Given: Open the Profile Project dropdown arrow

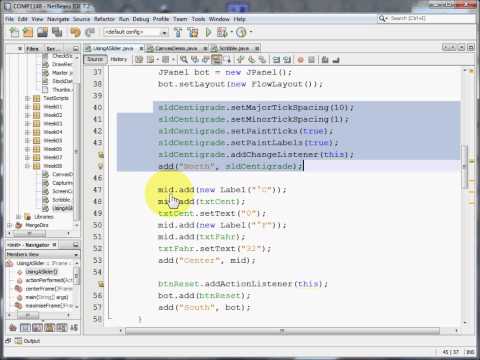Looking at the screenshot, I should [251, 32].
